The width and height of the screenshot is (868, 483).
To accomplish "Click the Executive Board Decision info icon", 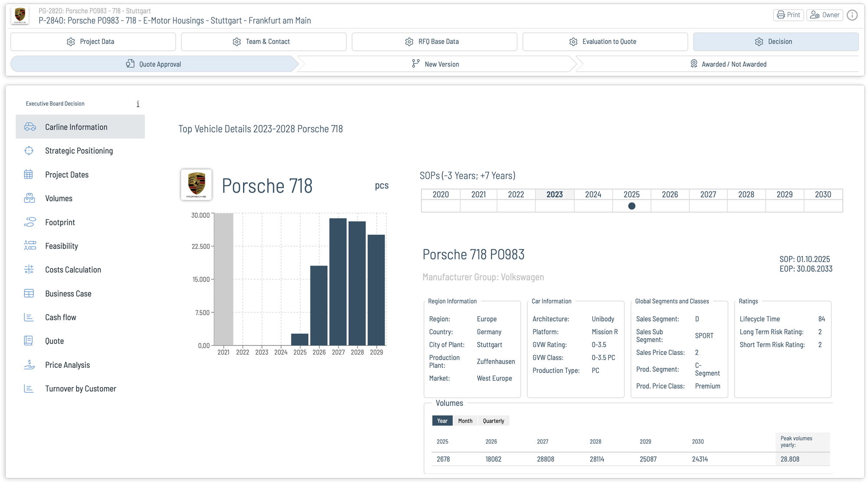I will coord(138,104).
